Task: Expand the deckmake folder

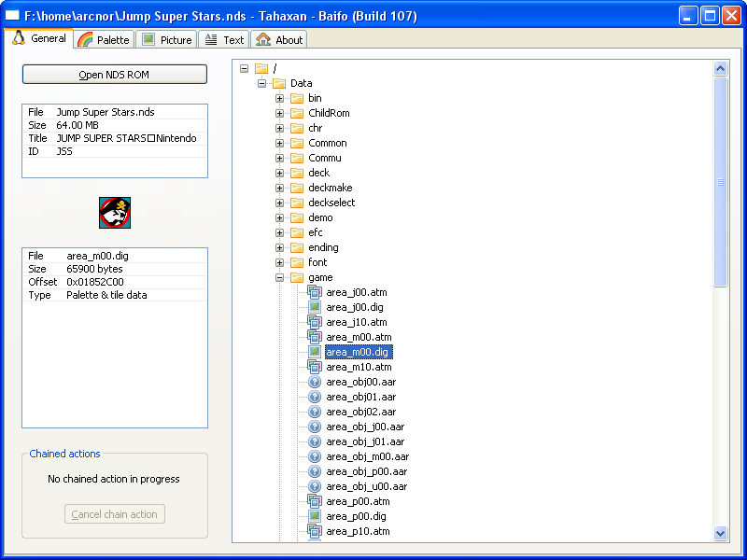Action: click(279, 188)
